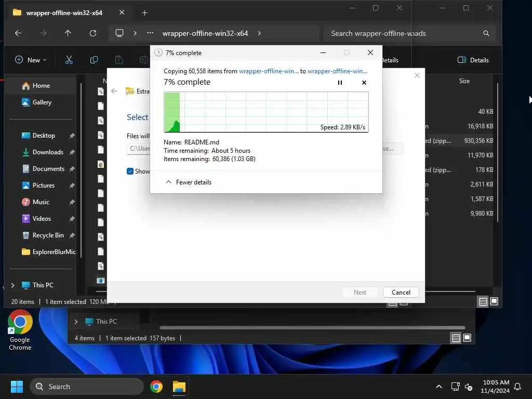Click the search magnifier icon
The height and width of the screenshot is (399, 532).
click(486, 33)
